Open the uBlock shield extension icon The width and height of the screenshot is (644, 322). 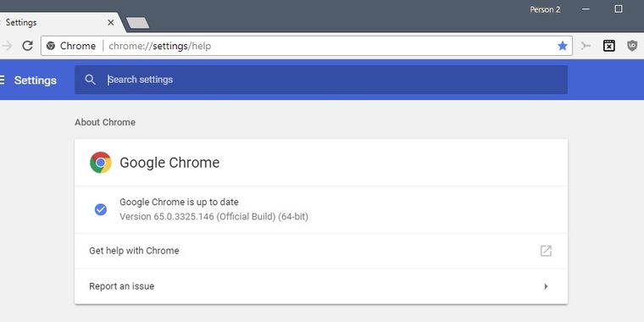pyautogui.click(x=632, y=46)
